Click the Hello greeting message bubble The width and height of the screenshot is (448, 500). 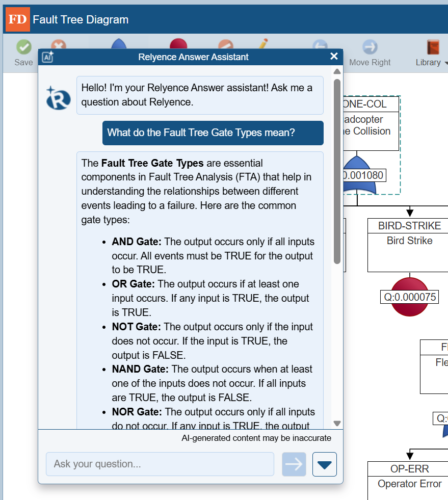click(x=200, y=95)
